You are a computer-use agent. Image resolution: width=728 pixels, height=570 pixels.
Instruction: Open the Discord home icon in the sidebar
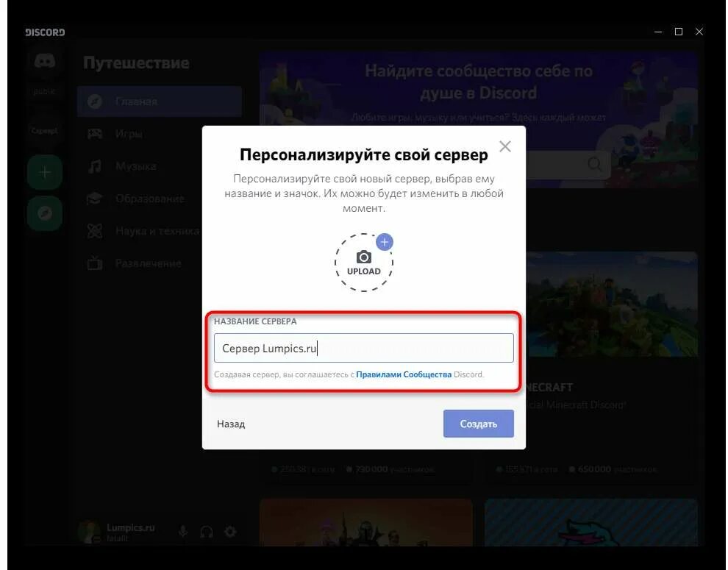pyautogui.click(x=45, y=61)
